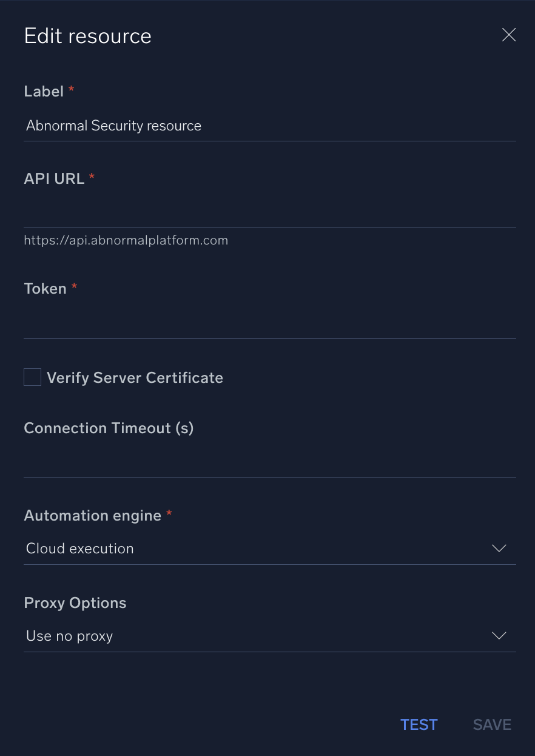This screenshot has width=535, height=756.
Task: Focus the API URL input field
Action: click(x=270, y=212)
